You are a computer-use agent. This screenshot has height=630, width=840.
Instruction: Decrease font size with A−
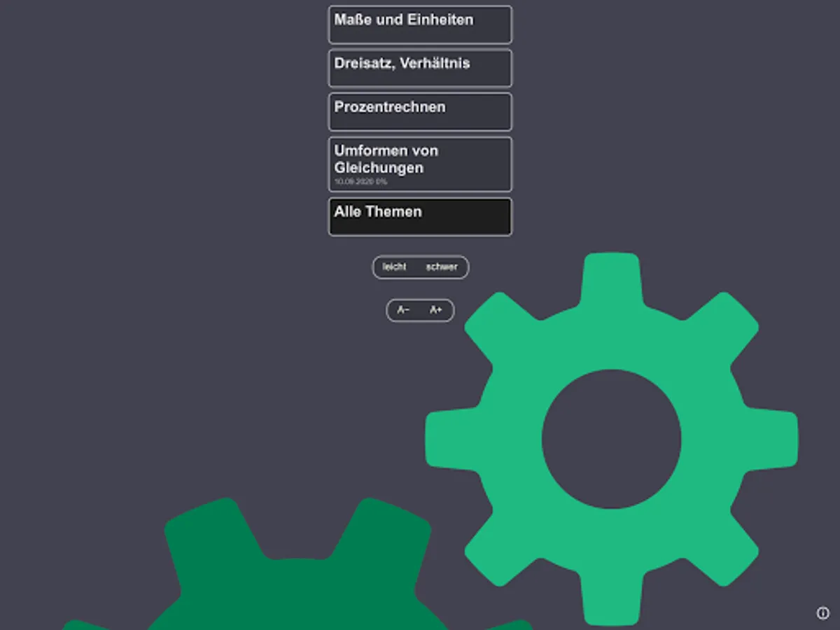coord(403,310)
